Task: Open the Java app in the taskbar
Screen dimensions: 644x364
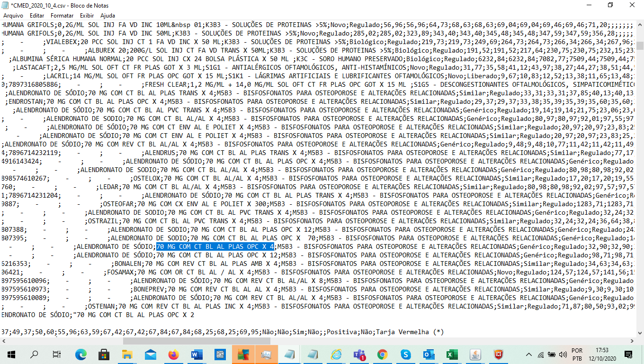Action: pyautogui.click(x=475, y=354)
